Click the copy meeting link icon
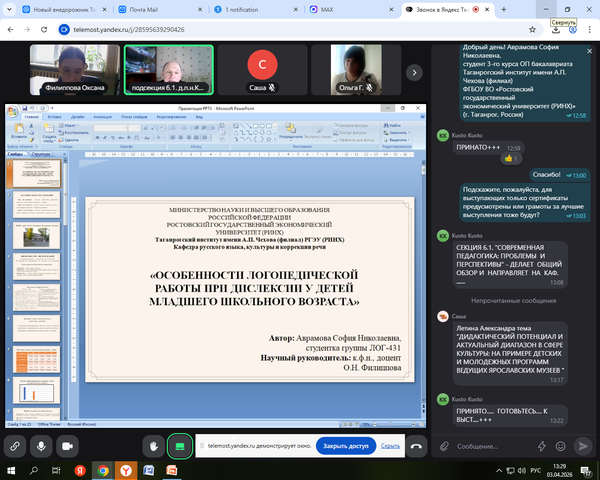Screen dimensions: 600x480 coord(16,446)
